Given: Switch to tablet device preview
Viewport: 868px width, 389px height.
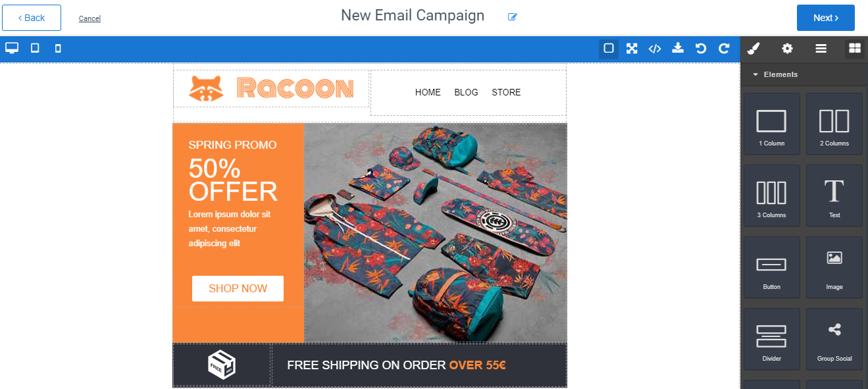Looking at the screenshot, I should point(35,48).
